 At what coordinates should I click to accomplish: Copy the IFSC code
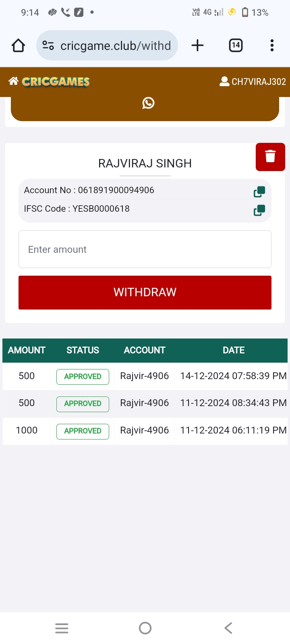coord(259,210)
